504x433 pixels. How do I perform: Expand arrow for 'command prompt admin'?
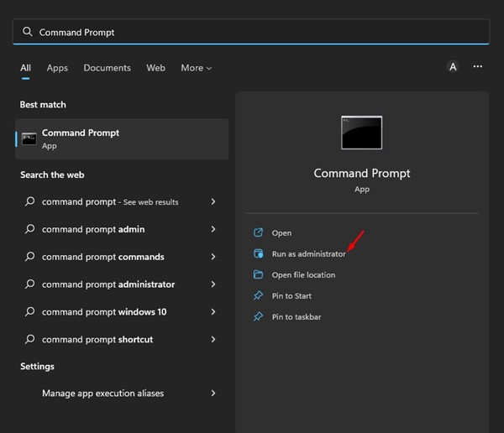pyautogui.click(x=213, y=229)
